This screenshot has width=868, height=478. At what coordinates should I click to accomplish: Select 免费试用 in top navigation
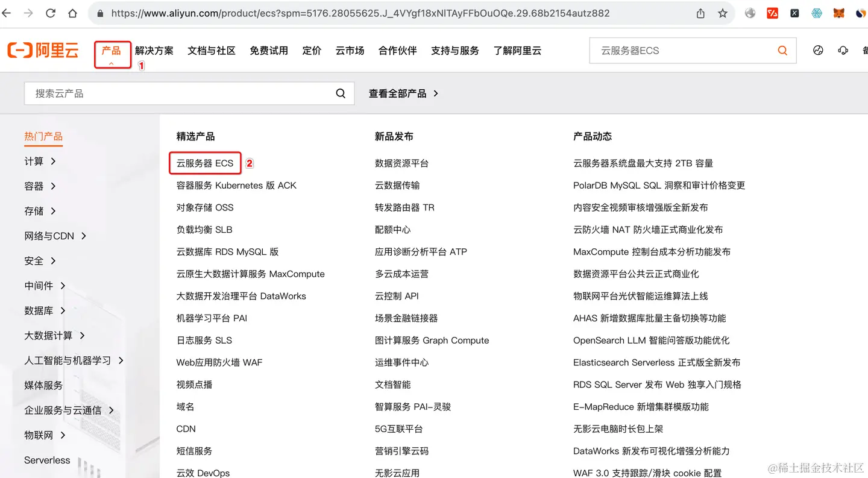click(269, 51)
